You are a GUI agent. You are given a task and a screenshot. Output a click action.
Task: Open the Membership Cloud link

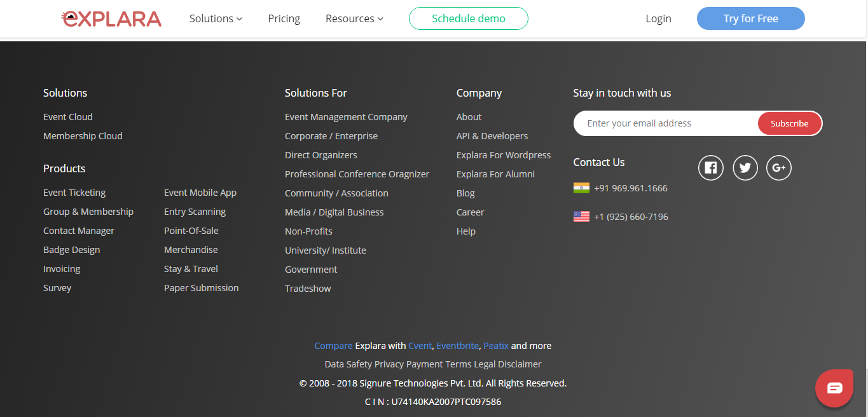(x=83, y=136)
